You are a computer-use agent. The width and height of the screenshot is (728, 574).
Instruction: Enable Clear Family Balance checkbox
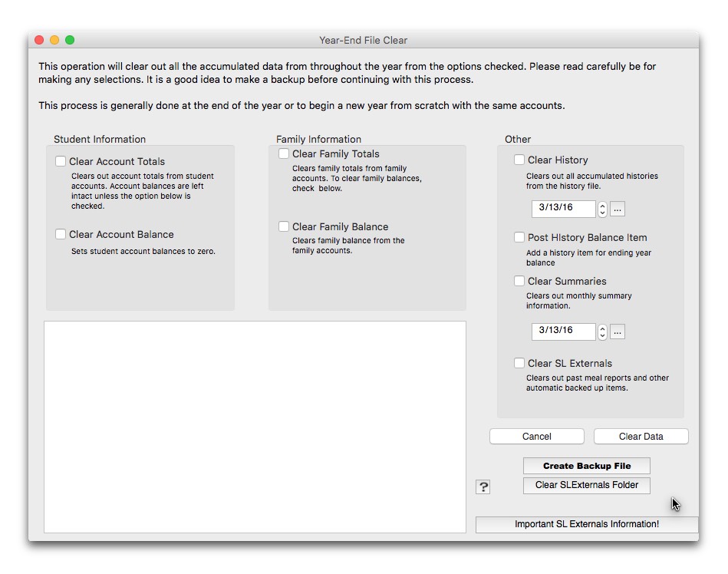(284, 226)
